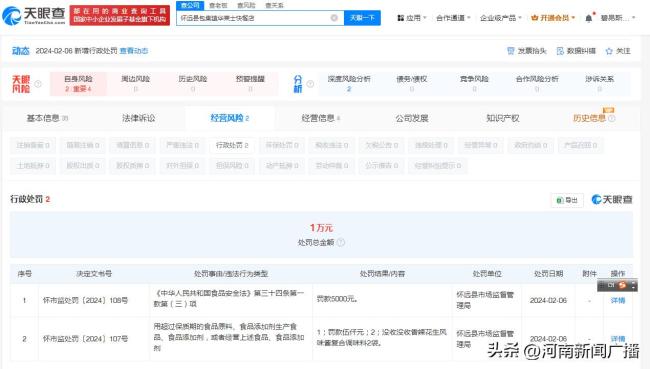Follow company with the 关注 star icon

click(x=609, y=51)
